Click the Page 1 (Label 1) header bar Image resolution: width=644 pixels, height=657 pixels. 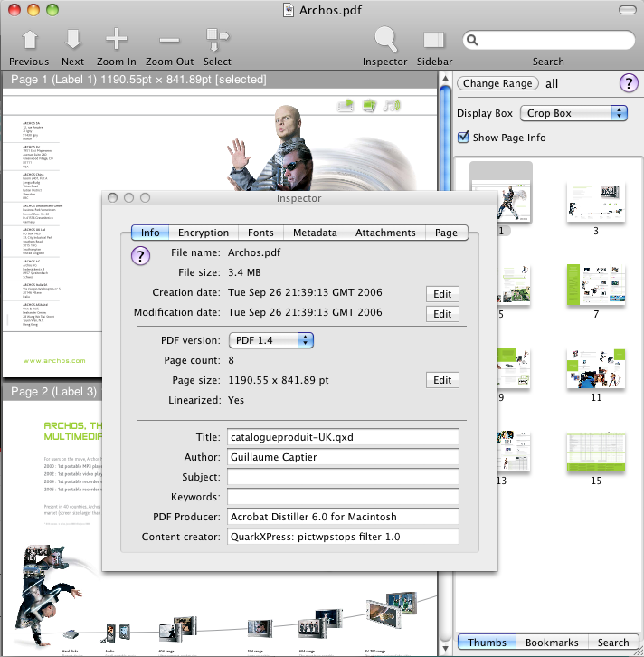point(220,80)
